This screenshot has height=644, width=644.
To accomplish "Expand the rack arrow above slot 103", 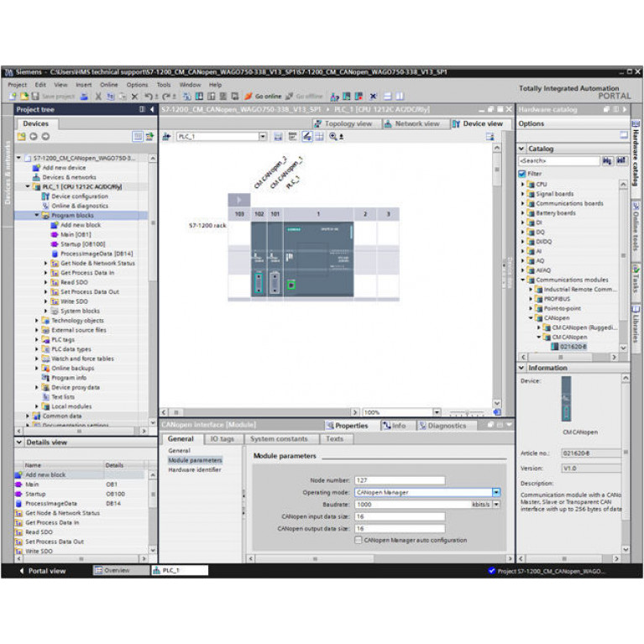I will click(239, 201).
